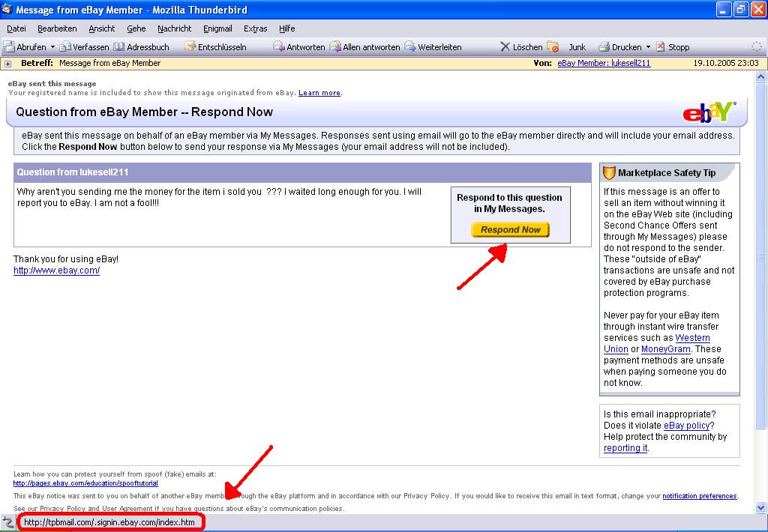The width and height of the screenshot is (768, 532).
Task: Open the Gehe menu
Action: pos(136,28)
